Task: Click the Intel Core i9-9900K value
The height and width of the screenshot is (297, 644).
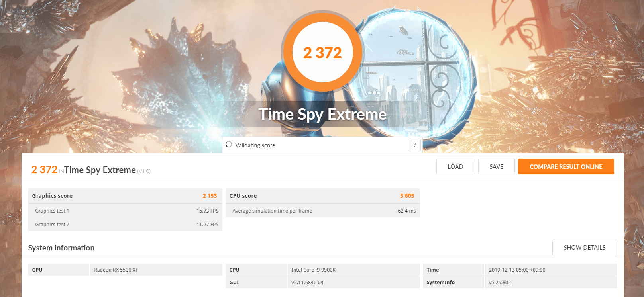Action: point(314,270)
